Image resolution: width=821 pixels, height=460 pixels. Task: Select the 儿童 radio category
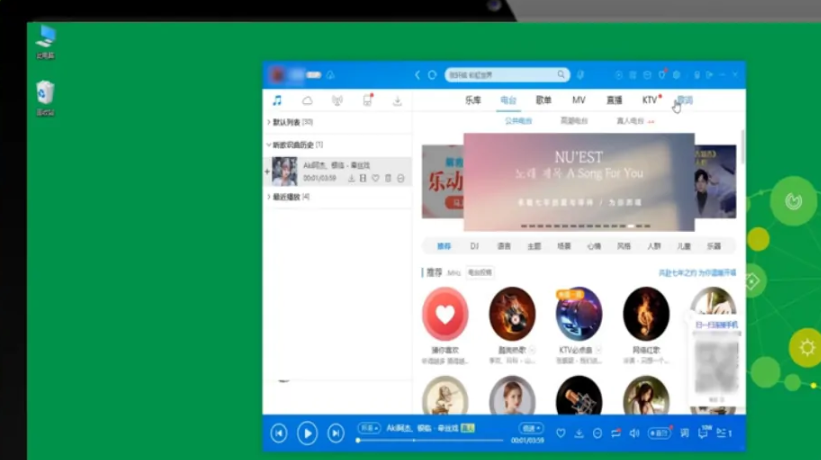(684, 246)
